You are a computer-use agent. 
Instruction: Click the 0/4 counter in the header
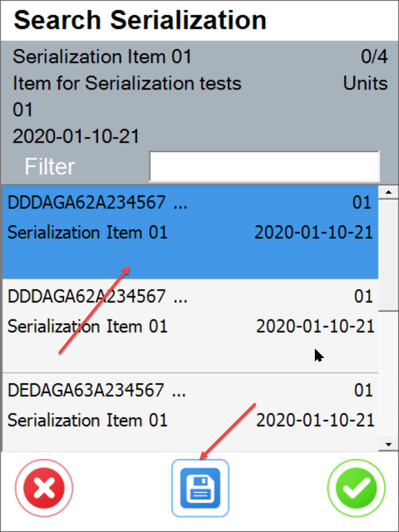(374, 56)
